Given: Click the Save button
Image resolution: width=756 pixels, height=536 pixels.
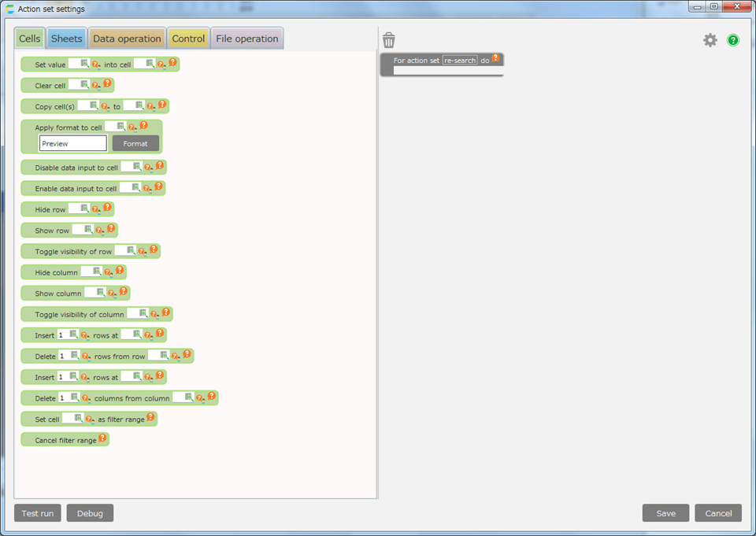Looking at the screenshot, I should pos(665,513).
